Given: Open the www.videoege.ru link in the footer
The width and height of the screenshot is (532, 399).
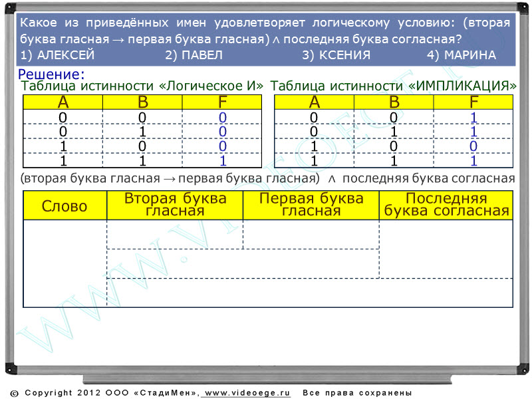Looking at the screenshot, I should click(247, 392).
